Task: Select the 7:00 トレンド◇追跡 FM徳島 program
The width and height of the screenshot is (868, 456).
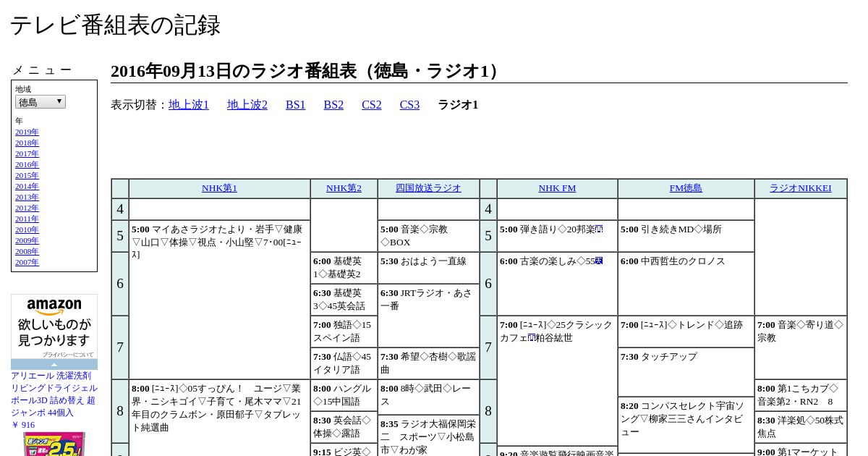Action: tap(686, 332)
